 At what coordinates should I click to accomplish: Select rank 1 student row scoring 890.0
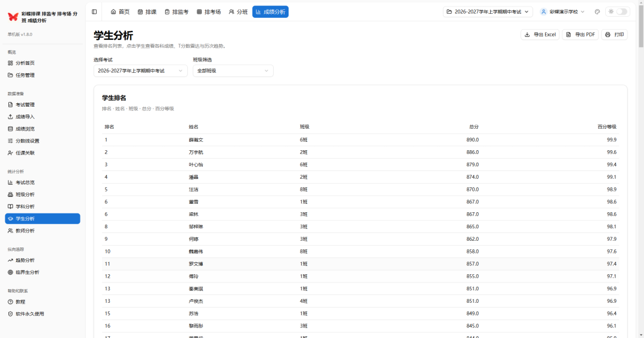(x=360, y=140)
